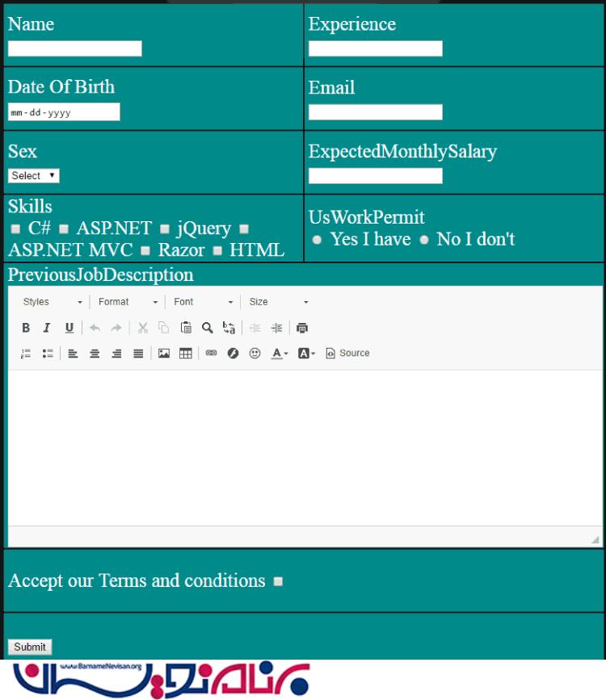The width and height of the screenshot is (606, 700).
Task: Insert a bulleted list
Action: coord(48,354)
